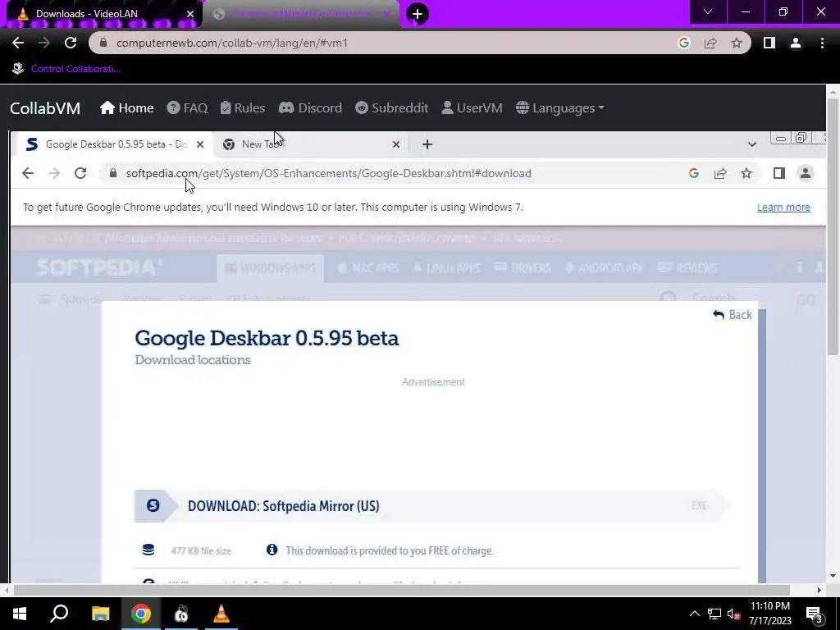
Task: Open the CollabVM Discord link
Action: click(x=310, y=108)
